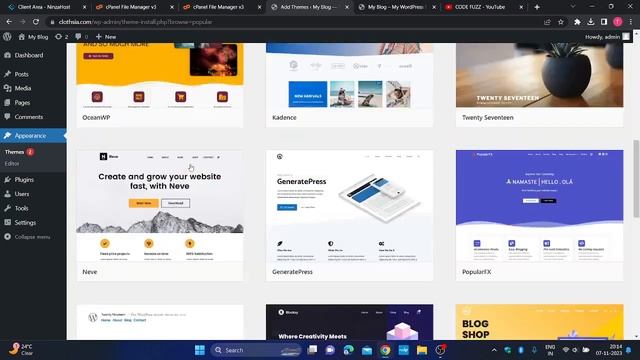640x360 pixels.
Task: Open the Chrome profile avatar
Action: coord(618,22)
